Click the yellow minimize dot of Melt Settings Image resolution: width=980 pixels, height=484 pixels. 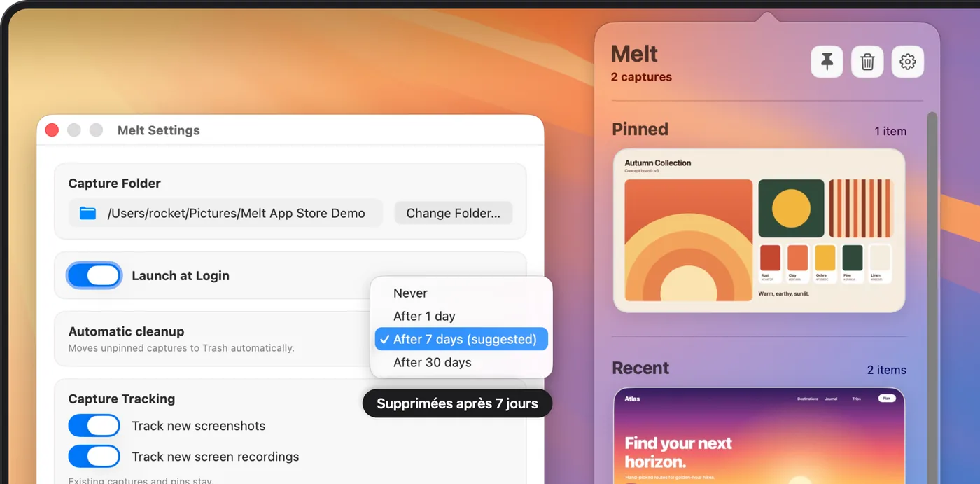pyautogui.click(x=74, y=130)
